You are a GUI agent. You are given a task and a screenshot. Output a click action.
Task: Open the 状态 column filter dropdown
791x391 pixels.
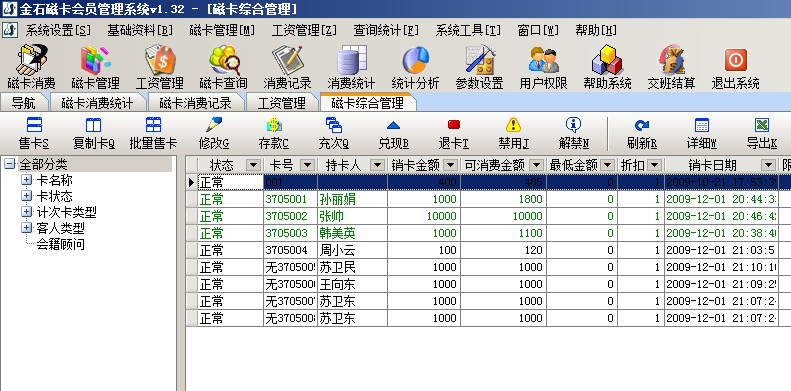pyautogui.click(x=253, y=165)
